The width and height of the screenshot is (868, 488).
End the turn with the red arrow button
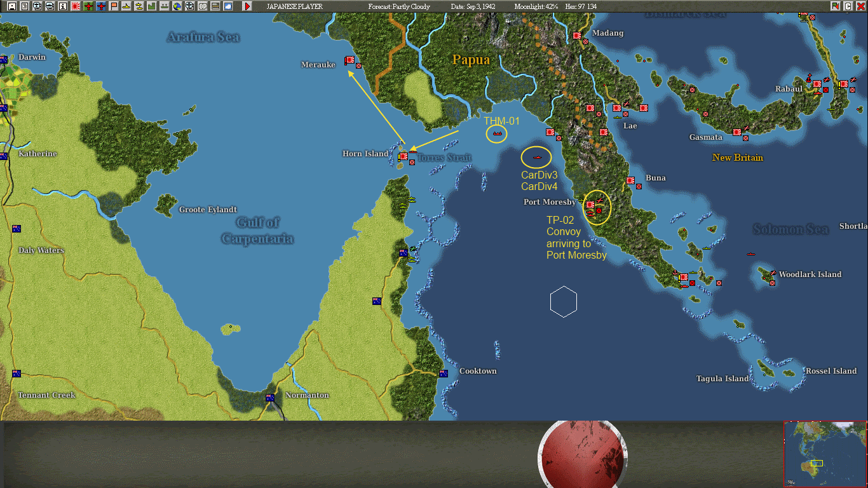coord(247,6)
